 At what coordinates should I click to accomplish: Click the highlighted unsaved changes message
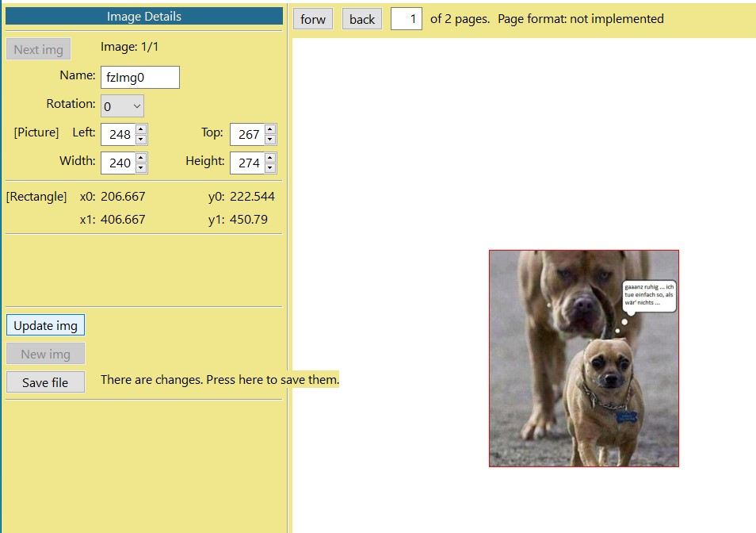click(220, 379)
